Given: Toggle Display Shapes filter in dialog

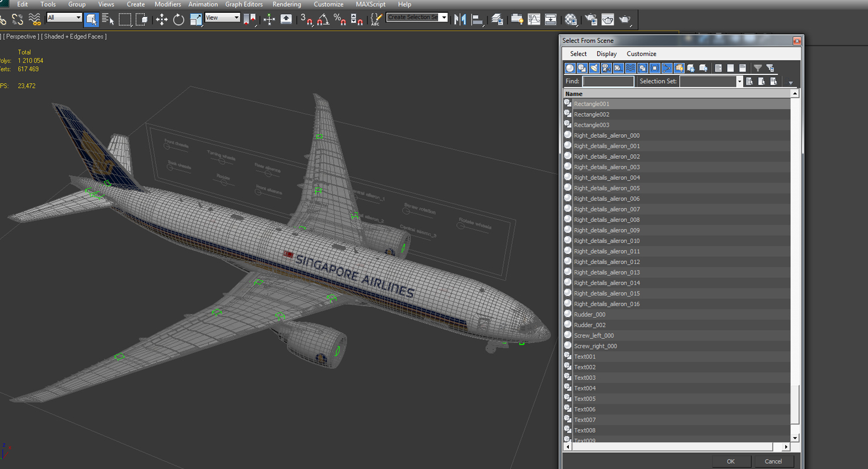Looking at the screenshot, I should click(x=582, y=68).
